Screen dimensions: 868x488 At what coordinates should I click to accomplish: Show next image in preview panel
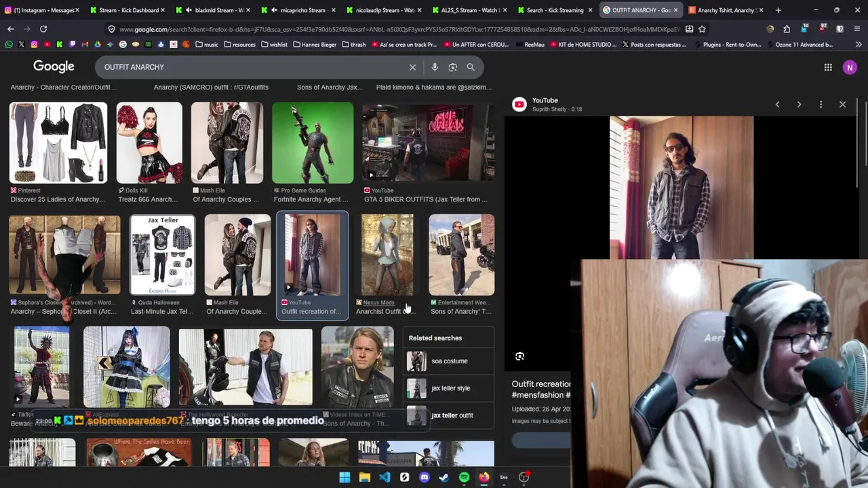(799, 104)
